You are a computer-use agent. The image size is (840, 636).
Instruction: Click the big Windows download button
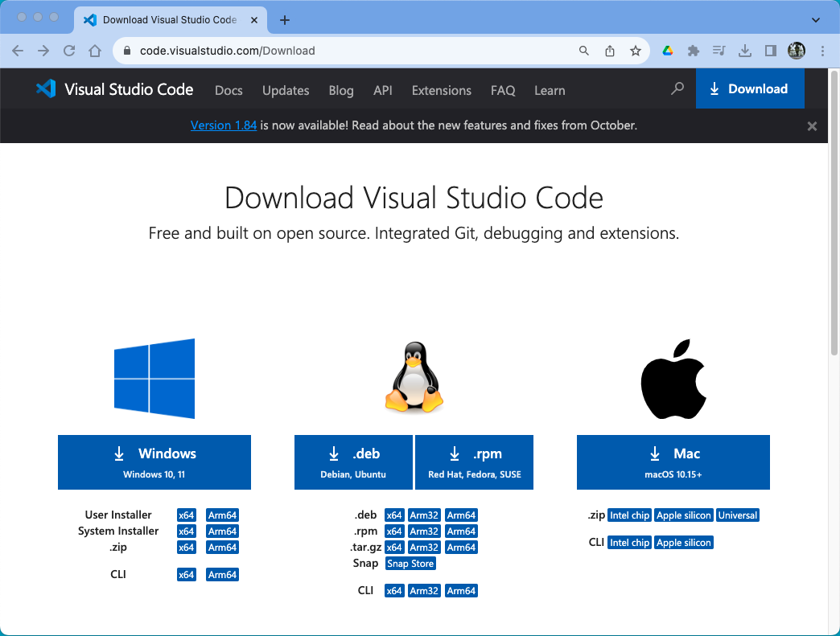(x=154, y=462)
